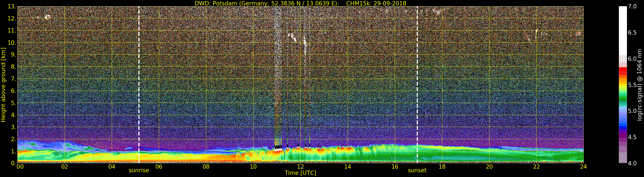The height and width of the screenshot is (177, 644).
Task: Click time-axis tick label '10' at the bottom
Action: (x=253, y=167)
